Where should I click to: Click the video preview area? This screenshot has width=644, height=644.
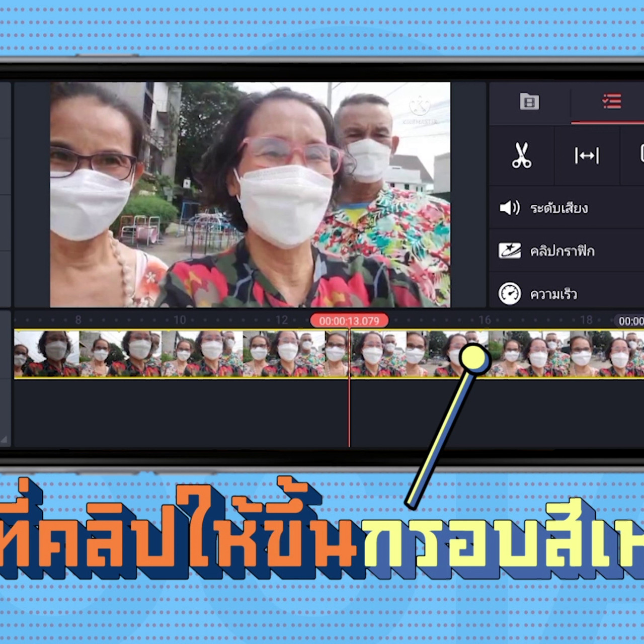point(250,195)
